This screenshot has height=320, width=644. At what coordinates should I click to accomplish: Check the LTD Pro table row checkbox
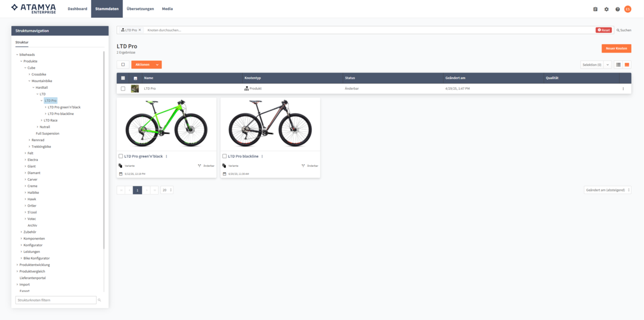(123, 89)
